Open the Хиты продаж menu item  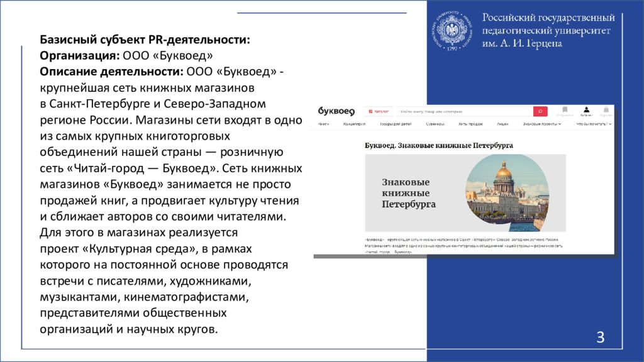click(470, 124)
